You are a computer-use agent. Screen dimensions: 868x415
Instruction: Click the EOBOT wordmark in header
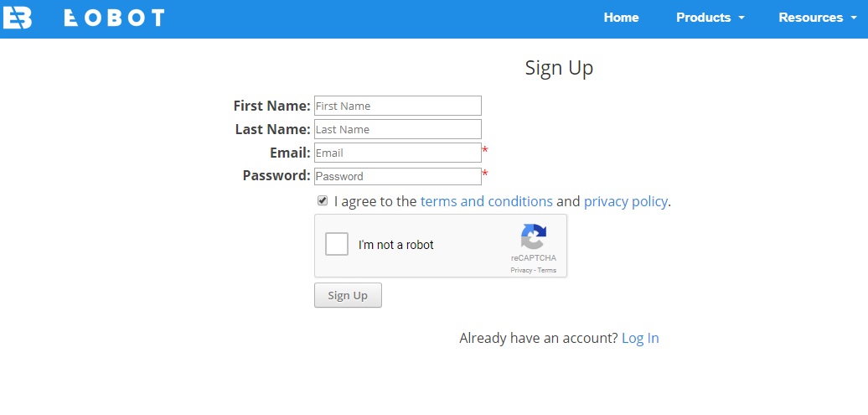[114, 18]
